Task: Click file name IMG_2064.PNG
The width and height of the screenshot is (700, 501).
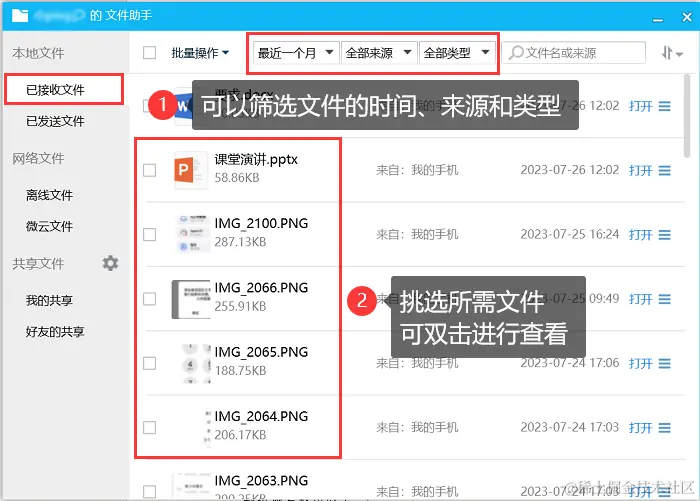Action: click(x=261, y=416)
